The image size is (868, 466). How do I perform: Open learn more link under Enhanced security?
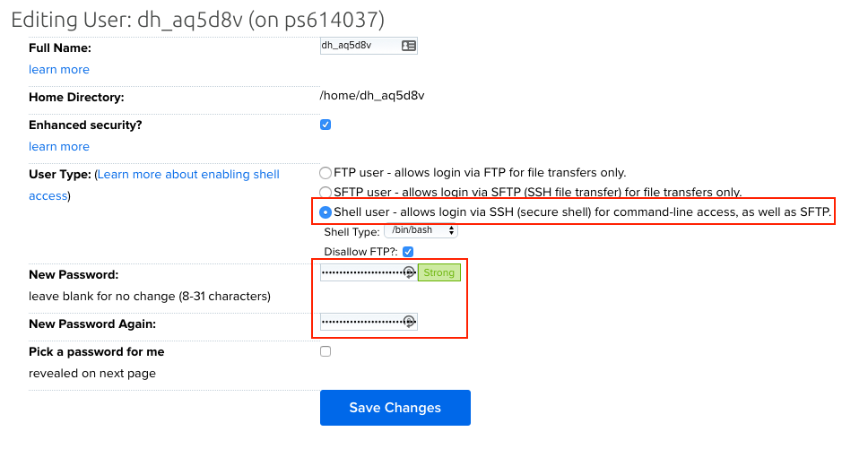[59, 147]
